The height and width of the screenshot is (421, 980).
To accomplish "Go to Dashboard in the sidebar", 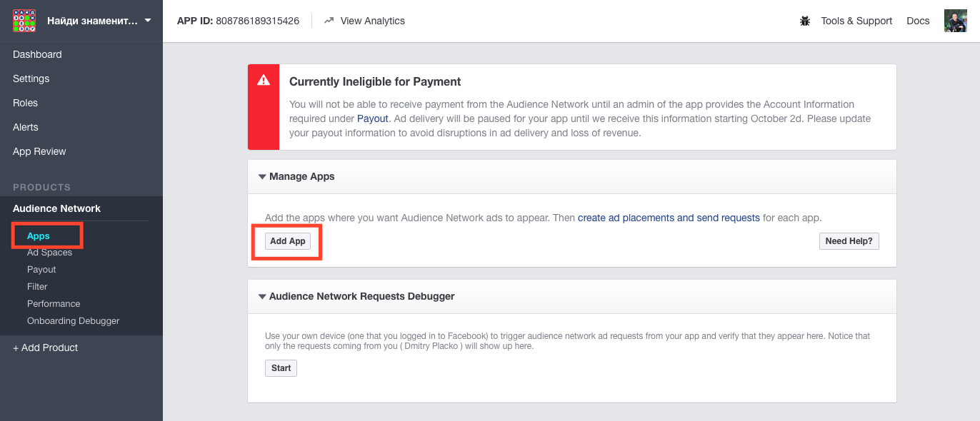I will (37, 54).
